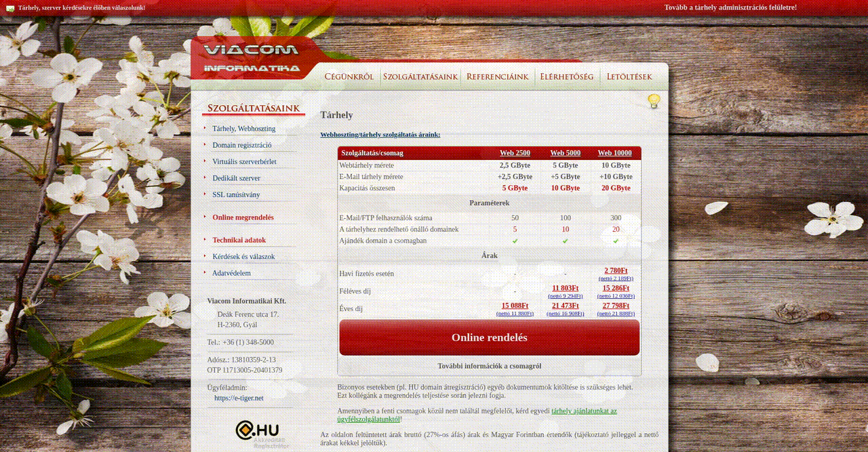The width and height of the screenshot is (868, 452).
Task: Open the Letöltések menu
Action: click(629, 77)
